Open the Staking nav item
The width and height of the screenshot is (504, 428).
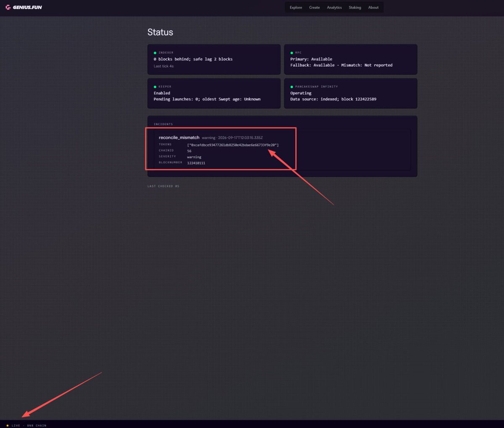pyautogui.click(x=355, y=8)
